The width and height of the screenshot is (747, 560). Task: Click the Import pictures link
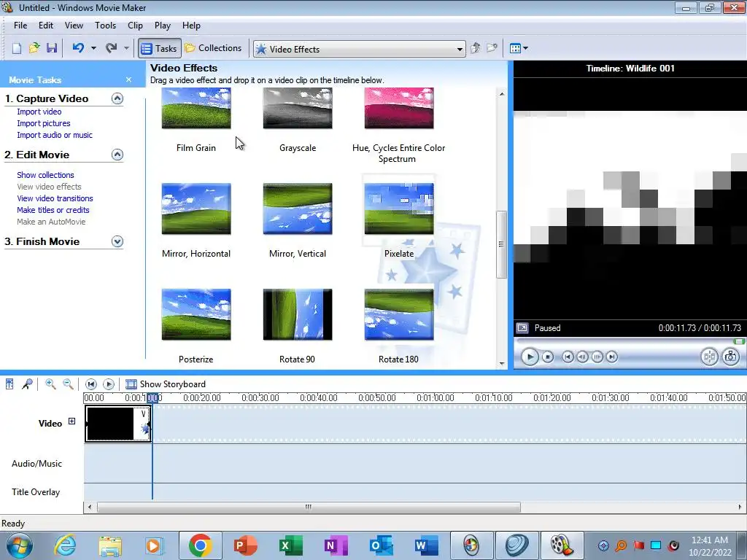43,123
